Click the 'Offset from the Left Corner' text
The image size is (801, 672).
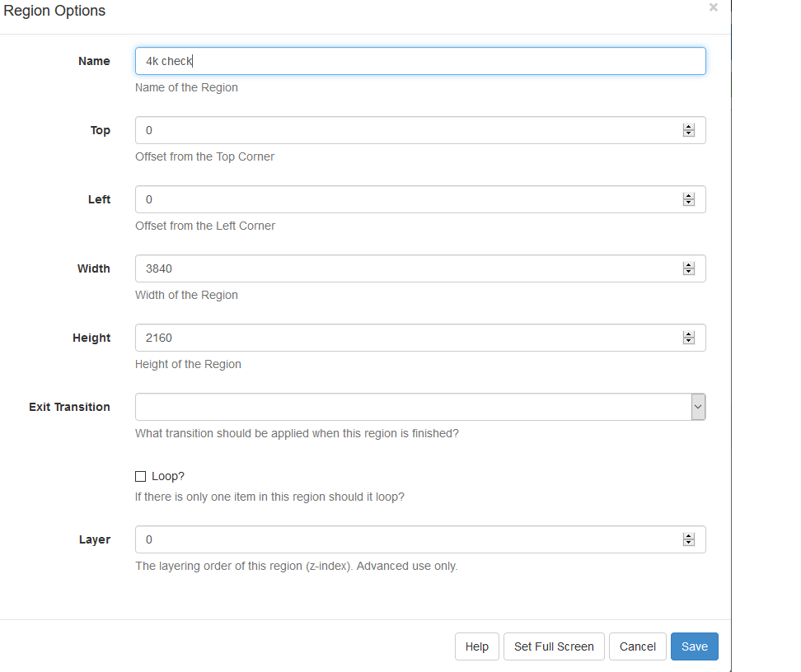coord(205,226)
